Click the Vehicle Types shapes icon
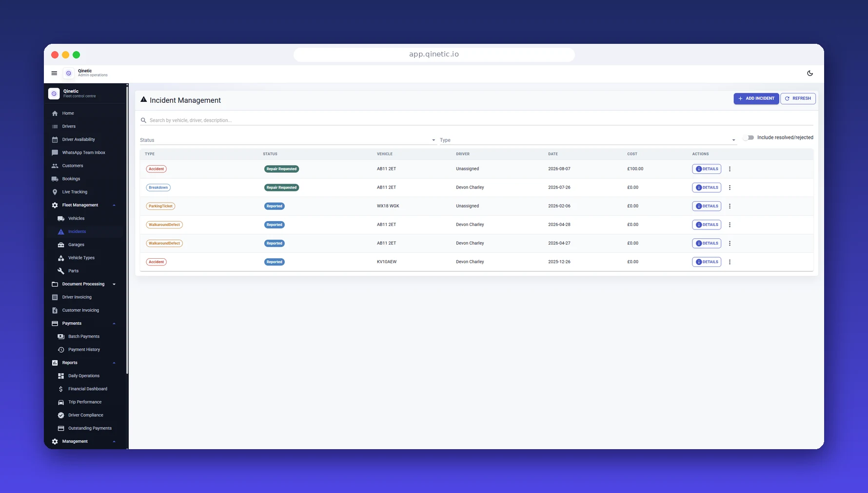The width and height of the screenshot is (868, 493). pos(61,258)
